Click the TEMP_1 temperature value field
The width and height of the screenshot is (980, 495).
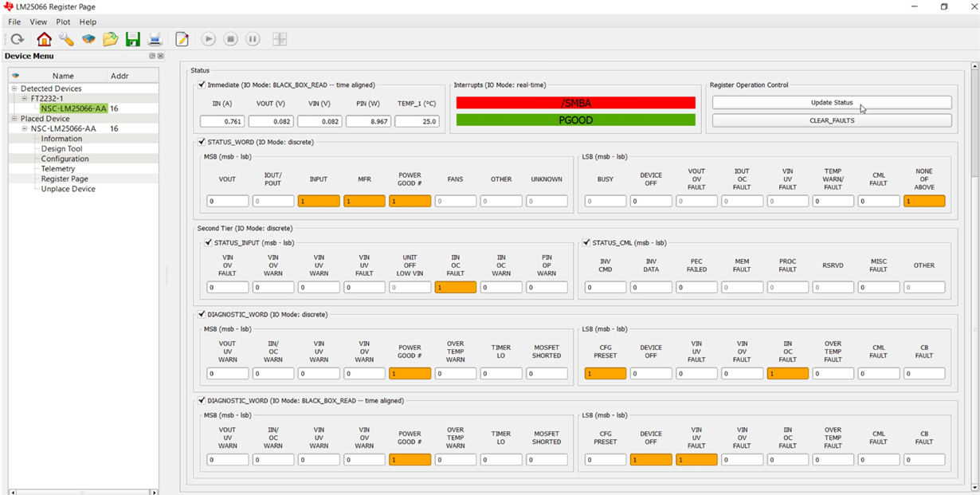[417, 121]
